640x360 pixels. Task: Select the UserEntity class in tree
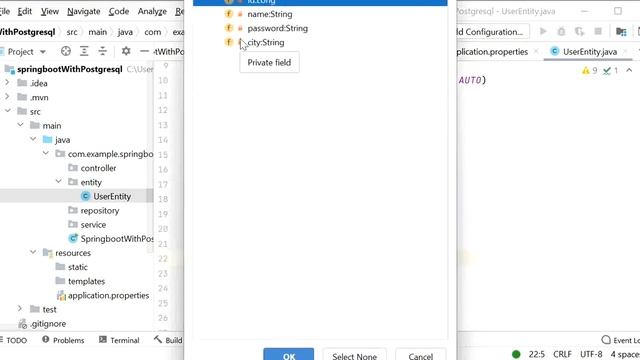(x=112, y=196)
